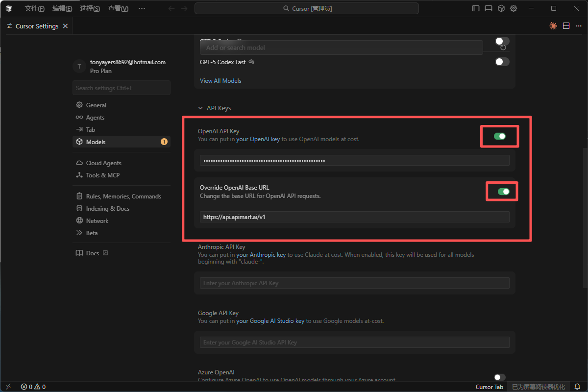Viewport: 588px width, 392px height.
Task: Open General settings
Action: pos(122,105)
